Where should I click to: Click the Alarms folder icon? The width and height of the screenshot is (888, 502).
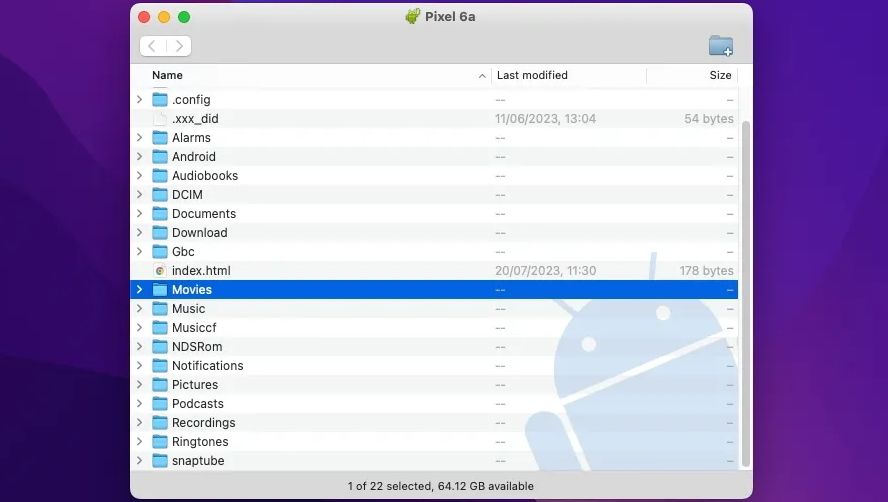click(160, 138)
